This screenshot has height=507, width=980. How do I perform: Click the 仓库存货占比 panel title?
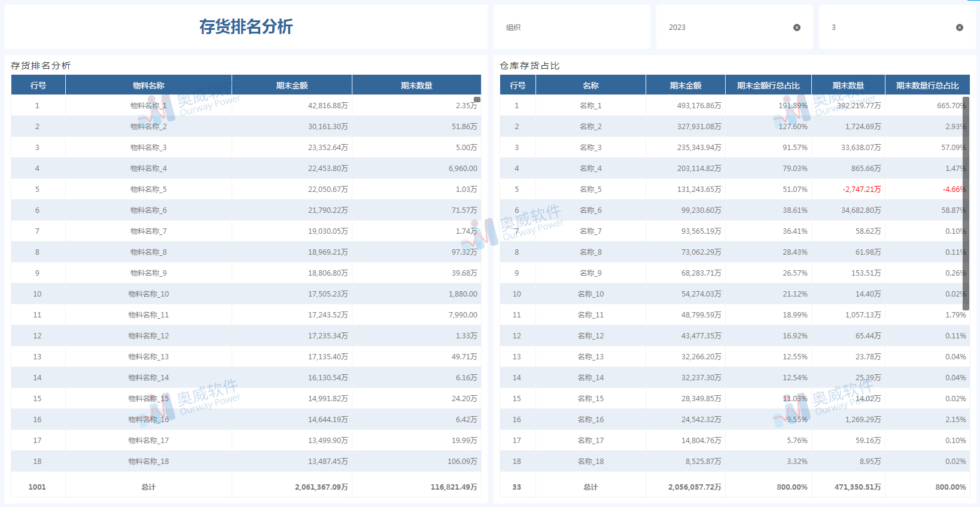[x=529, y=66]
